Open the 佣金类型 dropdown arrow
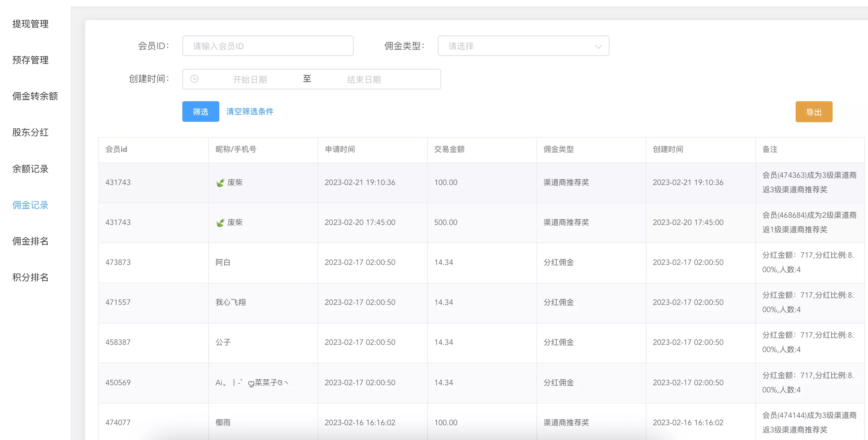 click(x=598, y=46)
